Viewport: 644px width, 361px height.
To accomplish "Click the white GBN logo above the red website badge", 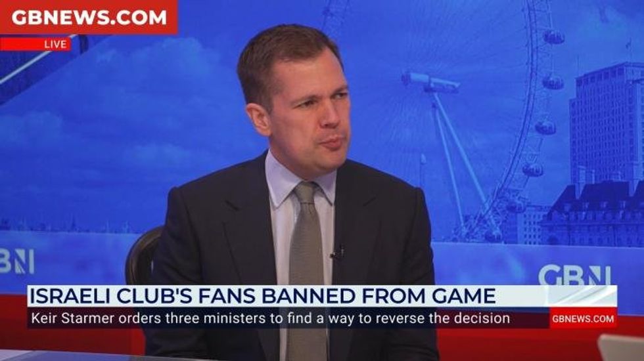I will (574, 275).
